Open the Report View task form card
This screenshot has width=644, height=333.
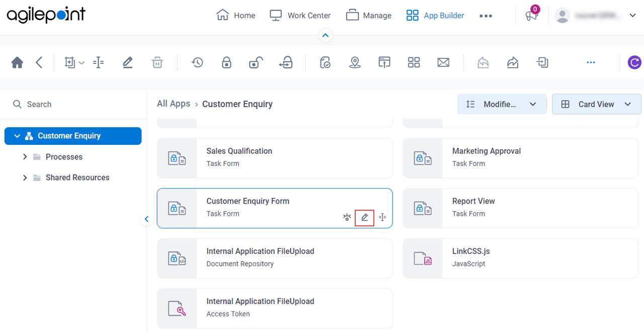(520, 208)
